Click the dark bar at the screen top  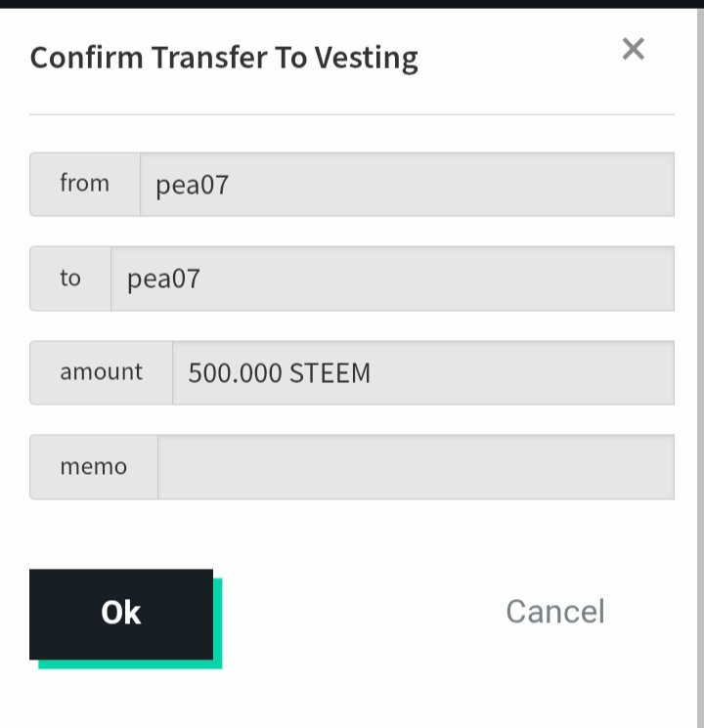pyautogui.click(x=352, y=3)
